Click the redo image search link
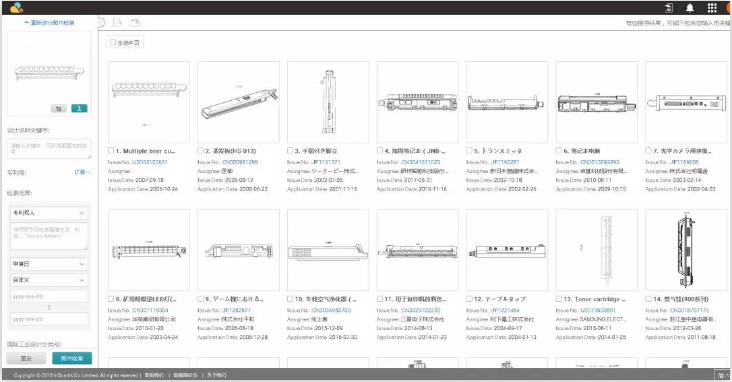Viewport: 732px width, 382px height. tap(49, 22)
